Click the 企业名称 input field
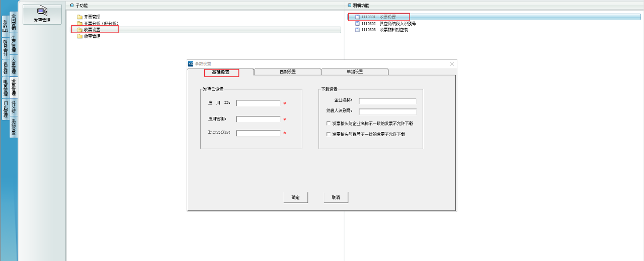 click(x=387, y=101)
